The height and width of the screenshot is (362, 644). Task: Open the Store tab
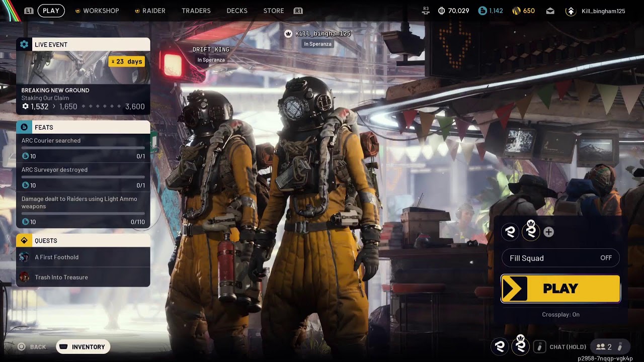[274, 11]
